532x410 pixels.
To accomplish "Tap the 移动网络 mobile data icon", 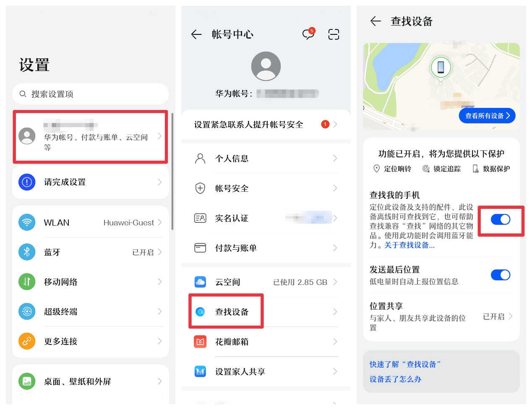I will pyautogui.click(x=27, y=282).
